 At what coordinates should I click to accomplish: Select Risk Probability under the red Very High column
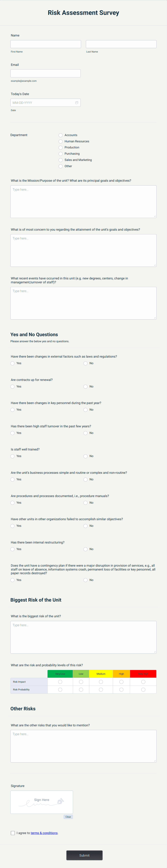143,689
